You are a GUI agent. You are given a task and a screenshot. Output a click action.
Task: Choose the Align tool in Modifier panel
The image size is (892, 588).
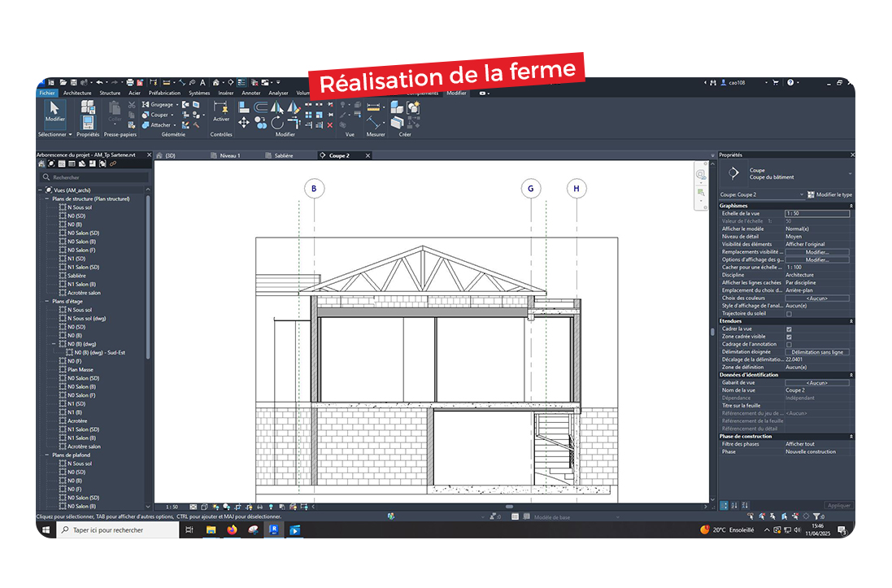(x=243, y=107)
